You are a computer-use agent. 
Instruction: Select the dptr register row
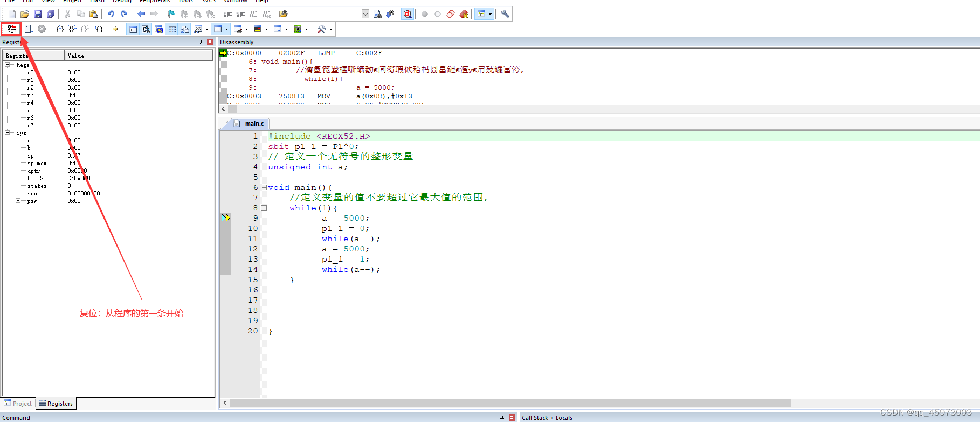tap(108, 171)
